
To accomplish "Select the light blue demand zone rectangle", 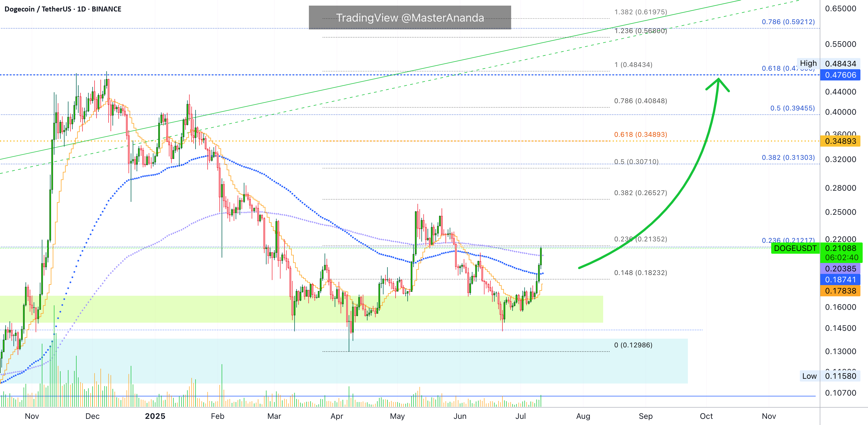I will (344, 361).
